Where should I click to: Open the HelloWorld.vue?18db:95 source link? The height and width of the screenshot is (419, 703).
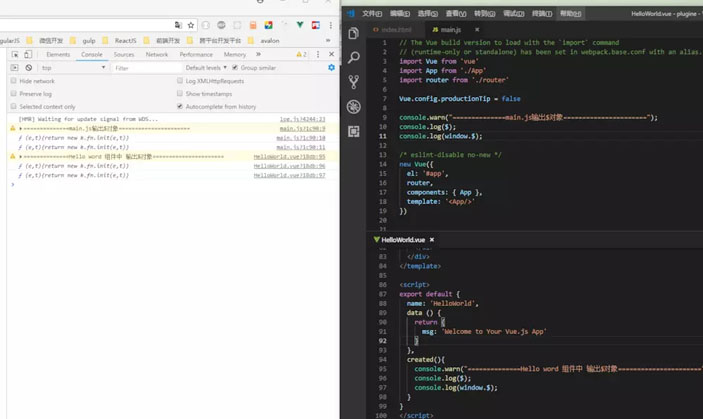(289, 157)
